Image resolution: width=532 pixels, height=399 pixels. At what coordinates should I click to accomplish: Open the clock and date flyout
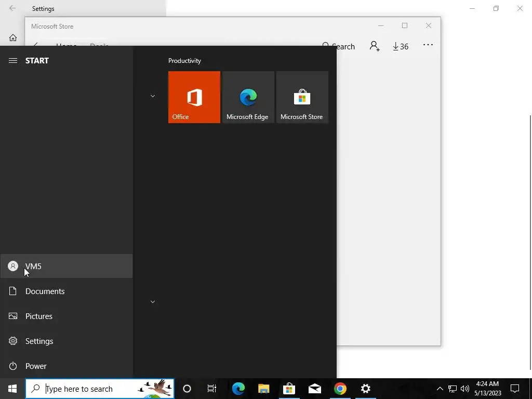(x=487, y=389)
